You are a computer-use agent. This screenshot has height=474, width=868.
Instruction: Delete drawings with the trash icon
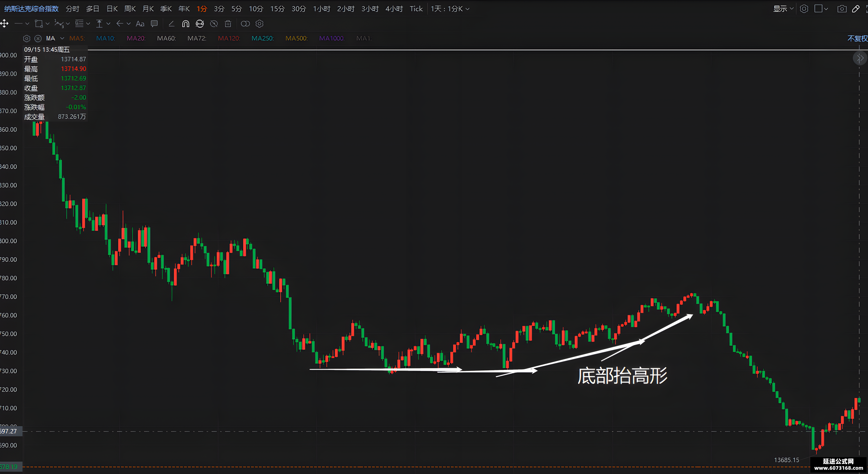[228, 24]
